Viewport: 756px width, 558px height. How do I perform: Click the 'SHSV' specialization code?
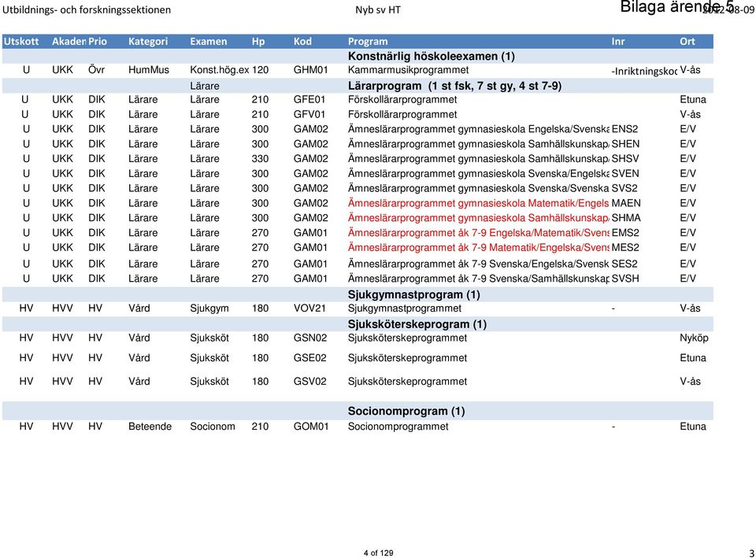click(625, 158)
